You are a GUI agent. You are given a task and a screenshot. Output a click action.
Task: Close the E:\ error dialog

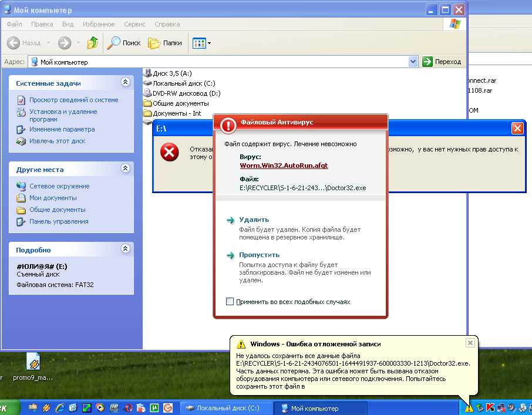[x=517, y=128]
